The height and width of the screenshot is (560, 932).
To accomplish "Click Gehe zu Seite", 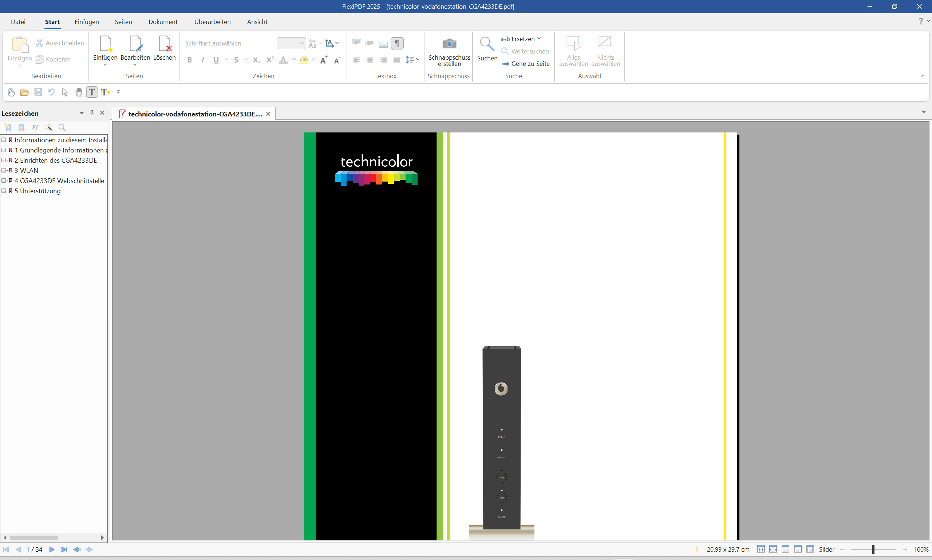I will point(530,64).
